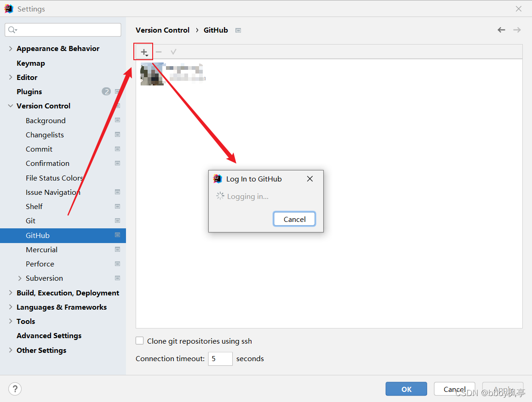Click project icon next to Background row
Viewport: 532px width, 402px height.
click(117, 120)
